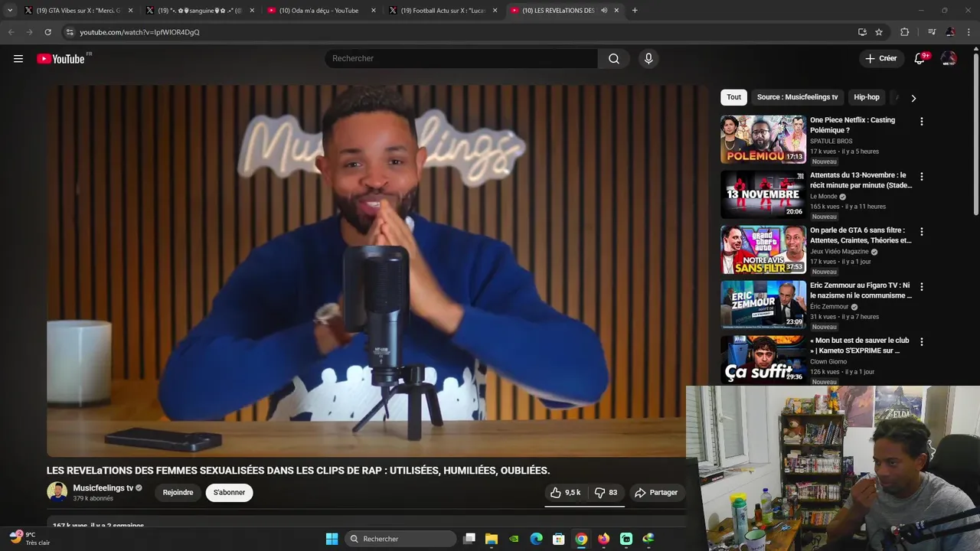The width and height of the screenshot is (980, 551).
Task: Open the Chrome three-dot menu
Action: coord(969,32)
